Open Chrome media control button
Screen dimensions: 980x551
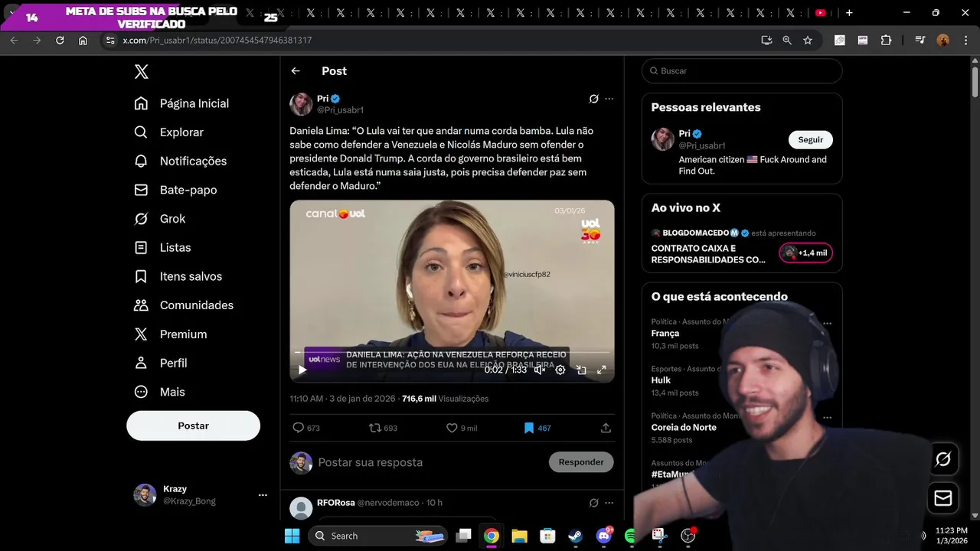click(920, 40)
